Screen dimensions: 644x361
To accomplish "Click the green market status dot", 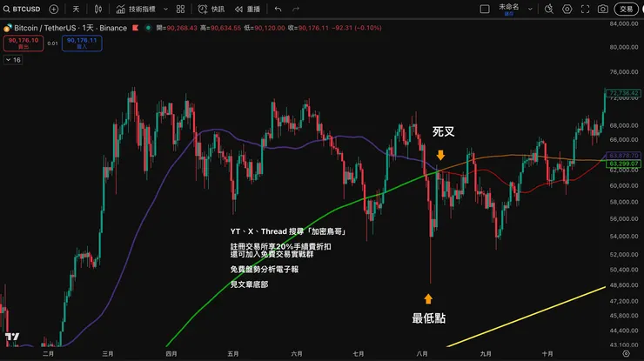I will [148, 28].
